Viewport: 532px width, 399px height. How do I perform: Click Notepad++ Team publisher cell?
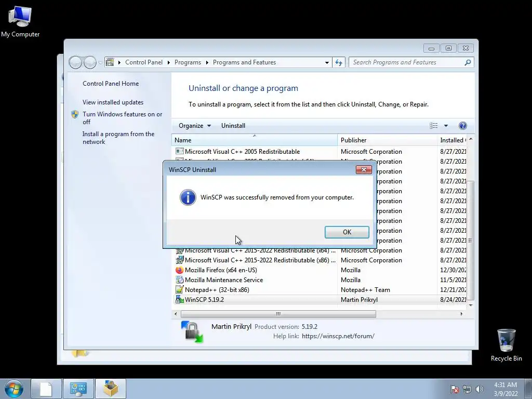pos(365,290)
